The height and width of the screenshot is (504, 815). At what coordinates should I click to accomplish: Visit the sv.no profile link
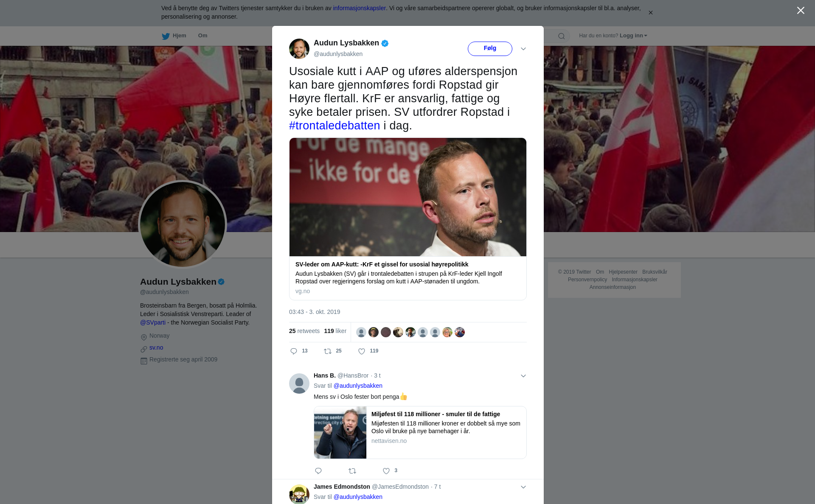(x=156, y=347)
